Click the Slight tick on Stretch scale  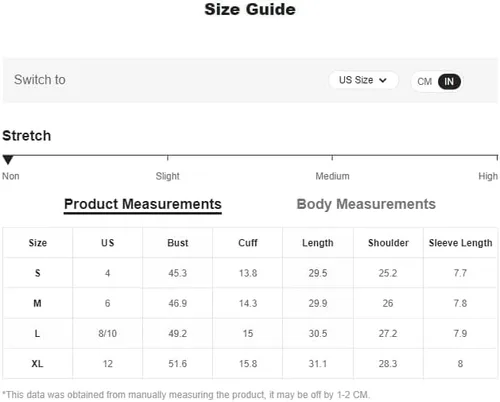click(167, 158)
